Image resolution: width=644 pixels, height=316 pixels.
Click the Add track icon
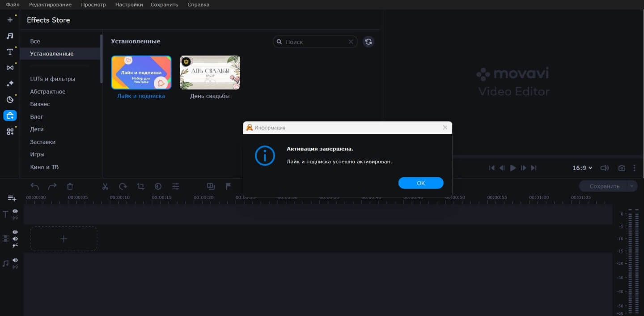coord(12,198)
